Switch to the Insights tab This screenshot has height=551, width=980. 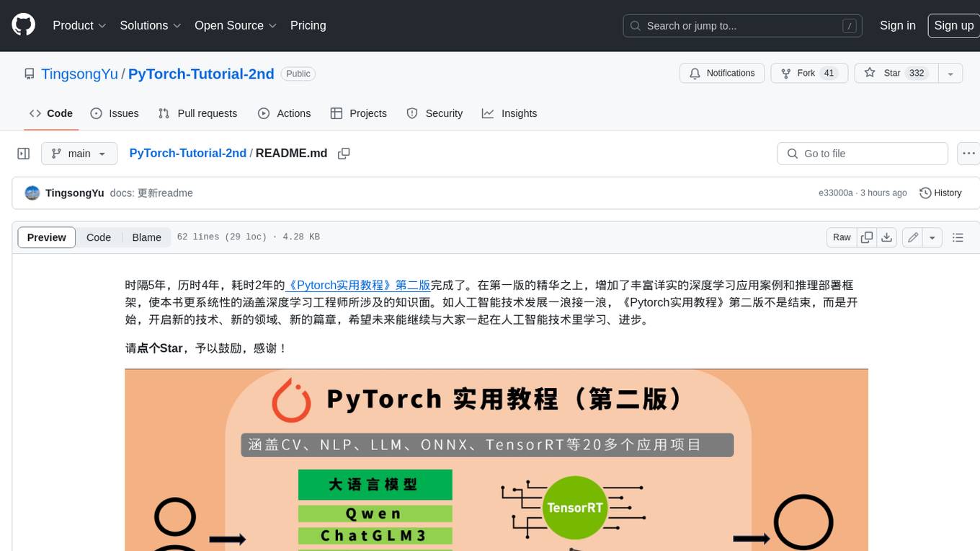tap(509, 113)
